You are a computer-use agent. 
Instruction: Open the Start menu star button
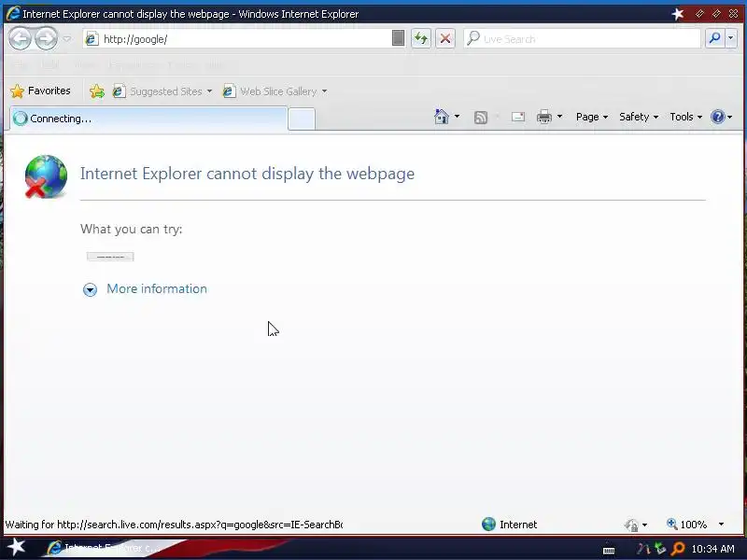pyautogui.click(x=16, y=547)
